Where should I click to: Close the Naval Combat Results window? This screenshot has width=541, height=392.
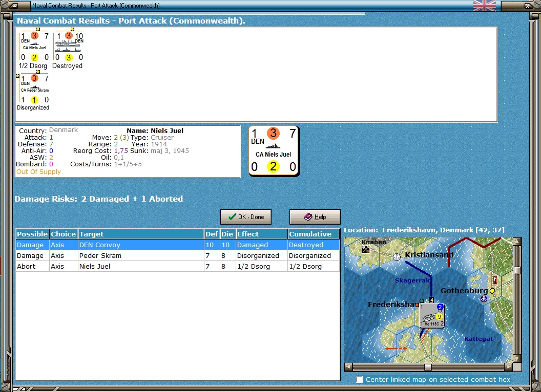528,6
